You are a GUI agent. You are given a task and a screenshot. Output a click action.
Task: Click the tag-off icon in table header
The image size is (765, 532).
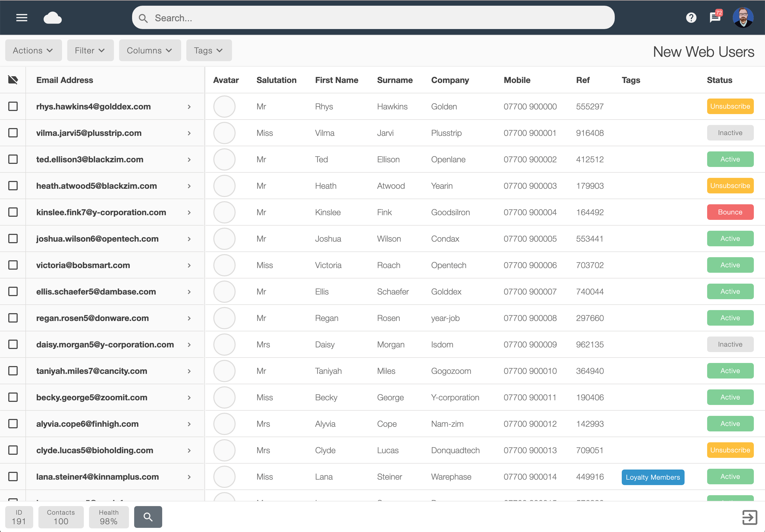point(13,80)
